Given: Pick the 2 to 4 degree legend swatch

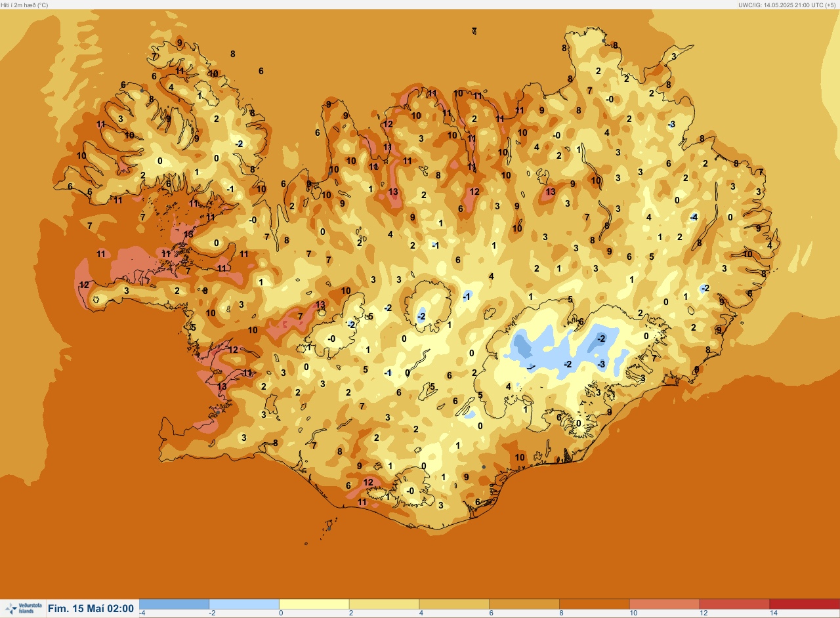Looking at the screenshot, I should [x=384, y=604].
